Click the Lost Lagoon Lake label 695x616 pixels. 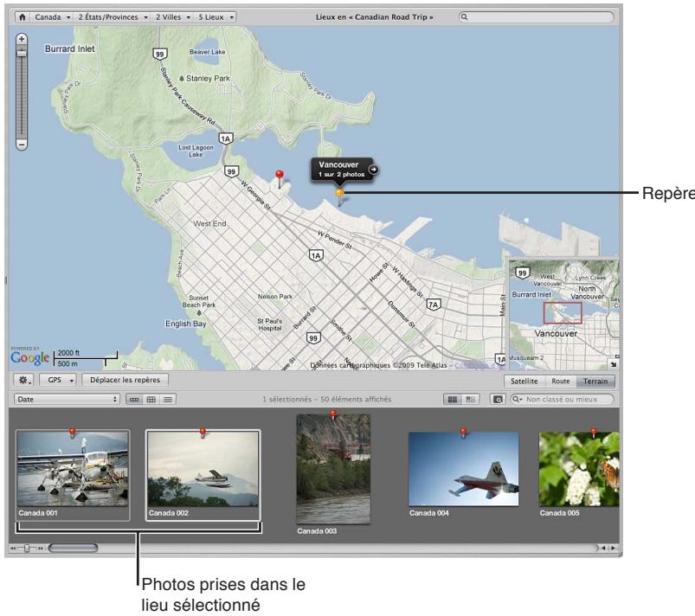click(196, 151)
